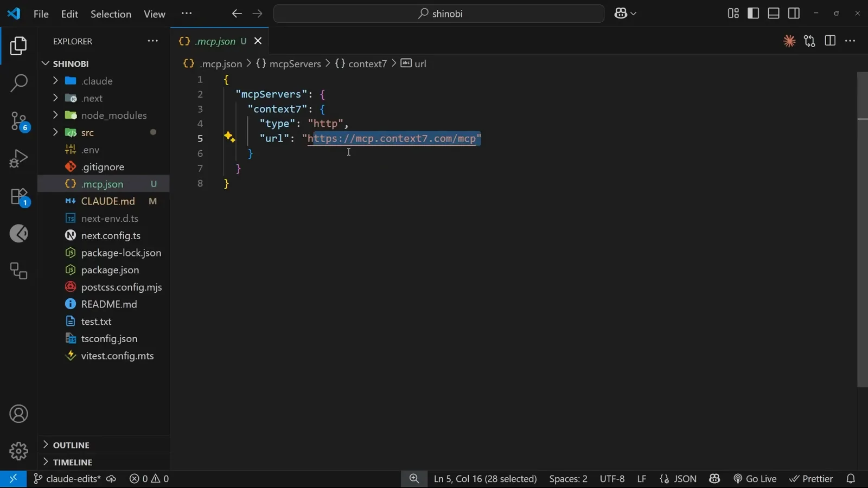Customize layout icon in title bar

click(x=733, y=14)
